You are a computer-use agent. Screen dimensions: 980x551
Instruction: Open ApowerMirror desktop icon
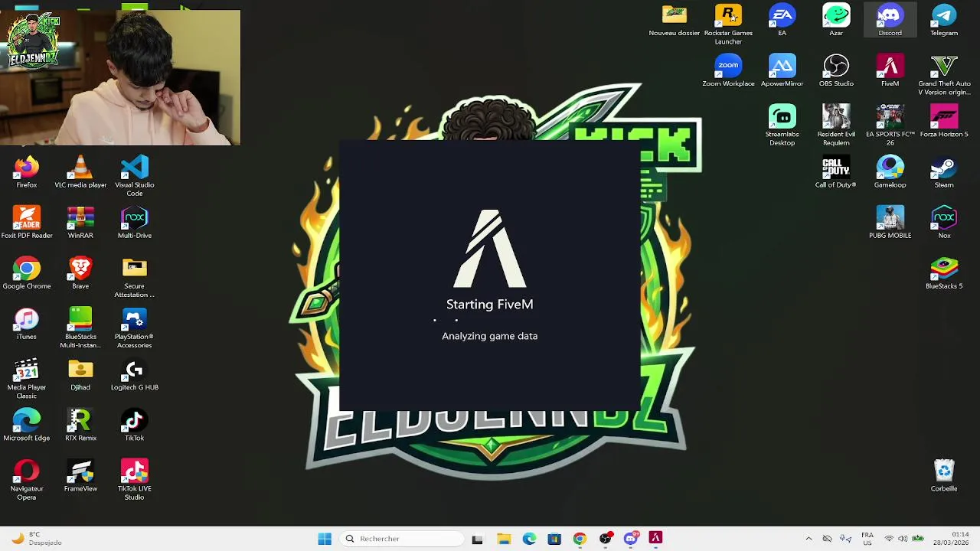coord(782,71)
